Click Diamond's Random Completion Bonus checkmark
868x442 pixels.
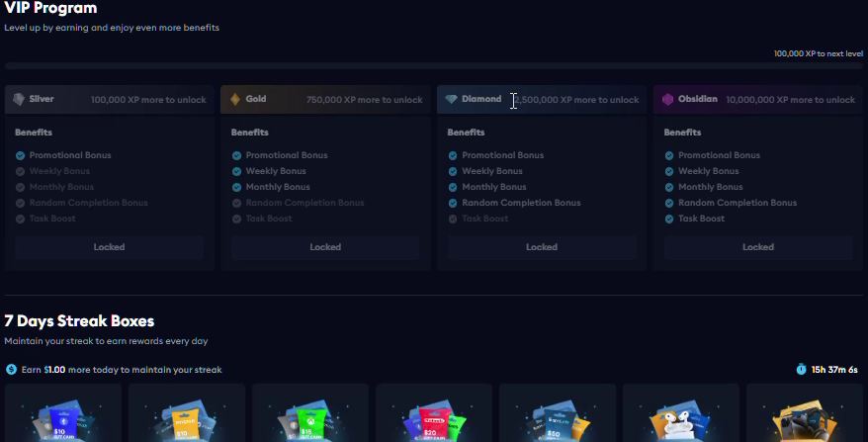point(453,203)
